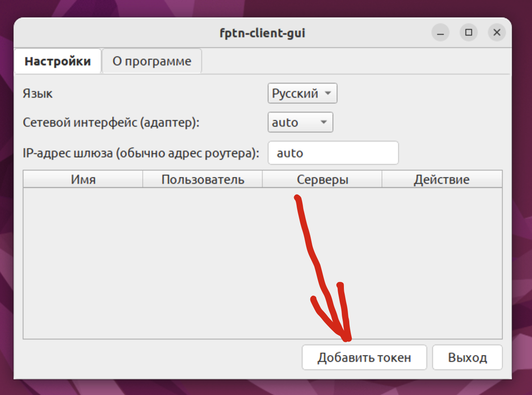Focus the gateway IP address field

(333, 153)
